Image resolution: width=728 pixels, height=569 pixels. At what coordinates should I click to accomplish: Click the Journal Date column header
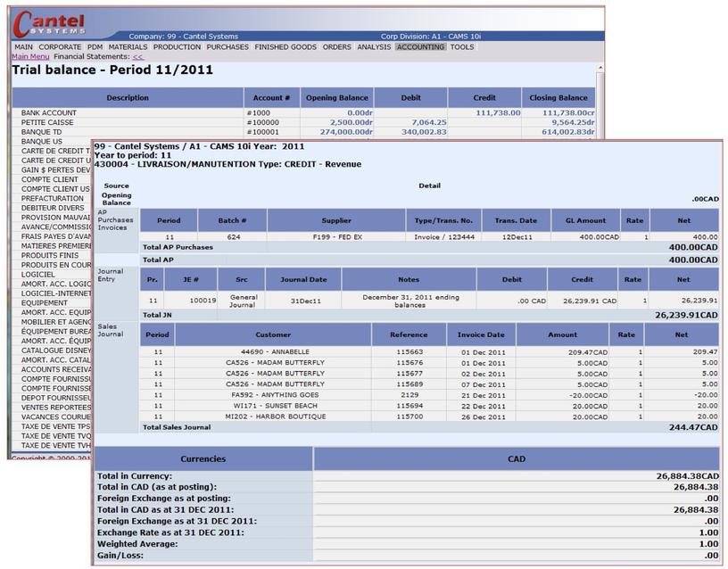tap(303, 279)
